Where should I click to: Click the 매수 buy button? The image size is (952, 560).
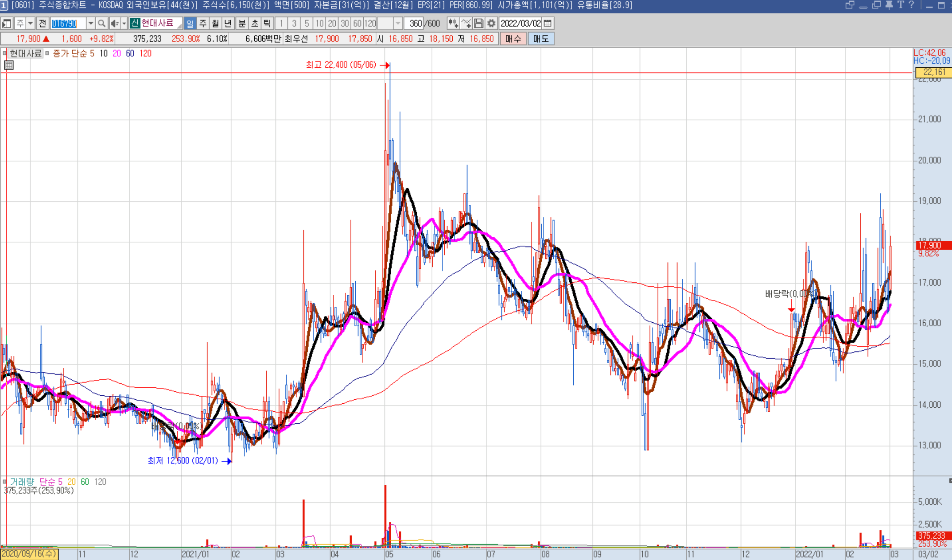tap(513, 39)
